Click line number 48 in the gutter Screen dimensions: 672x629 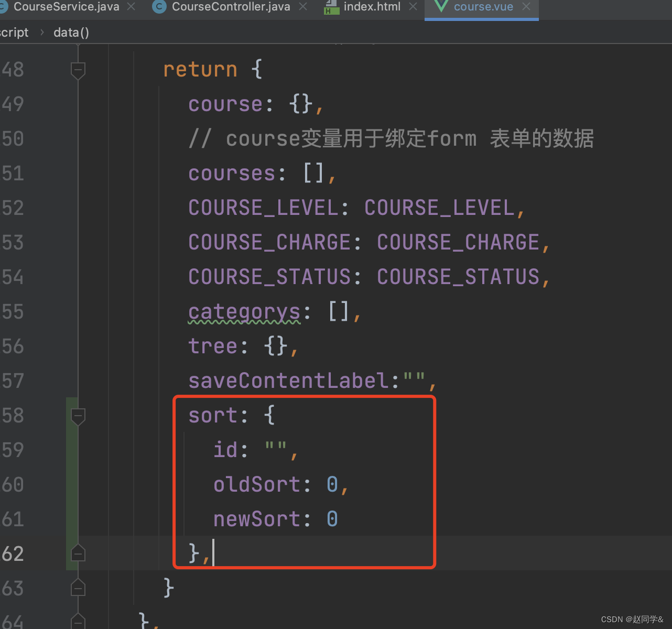[x=13, y=69]
